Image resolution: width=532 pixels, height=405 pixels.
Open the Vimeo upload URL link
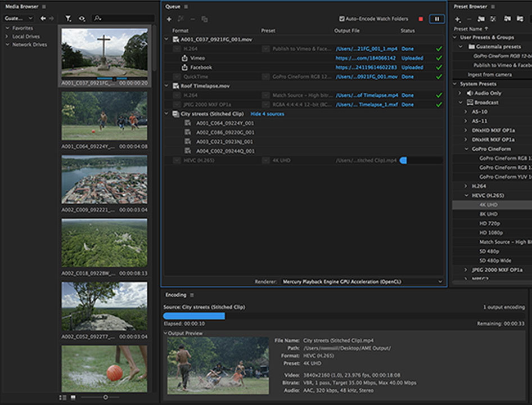click(366, 58)
